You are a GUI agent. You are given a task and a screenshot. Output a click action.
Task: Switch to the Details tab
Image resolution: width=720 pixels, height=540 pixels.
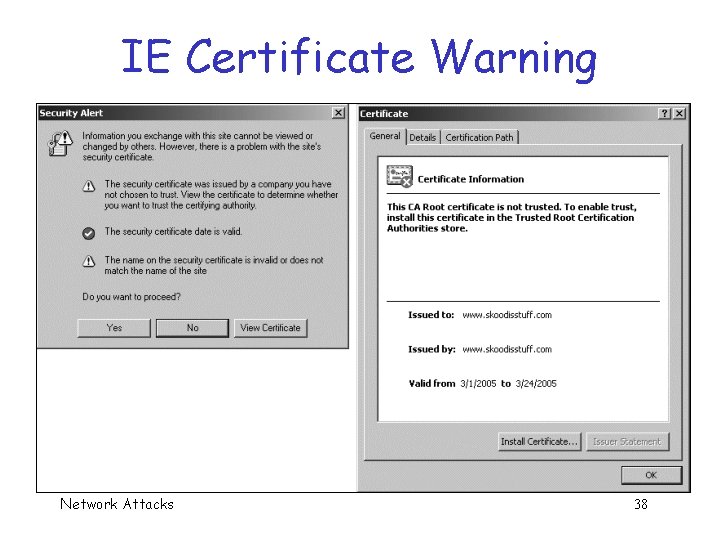(422, 137)
